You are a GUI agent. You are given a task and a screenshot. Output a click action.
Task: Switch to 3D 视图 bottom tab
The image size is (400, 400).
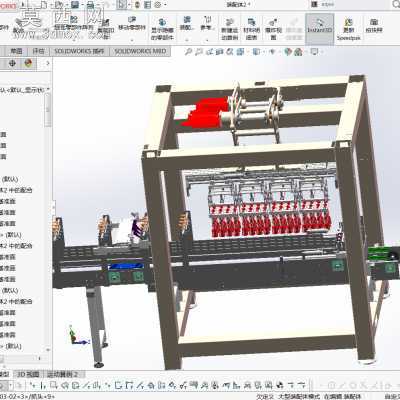click(28, 374)
